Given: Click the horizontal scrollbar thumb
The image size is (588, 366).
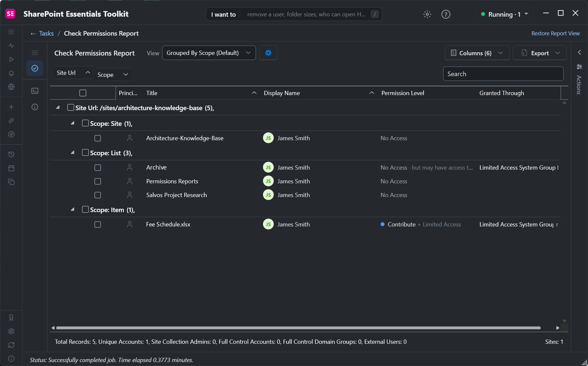Looking at the screenshot, I should point(298,328).
